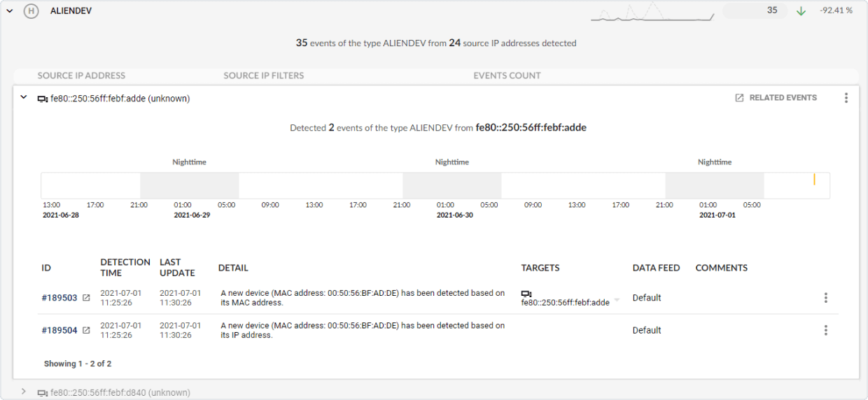Collapse the ALIENDEV event type section
Image resolution: width=868 pixels, height=400 pixels.
pos(8,11)
